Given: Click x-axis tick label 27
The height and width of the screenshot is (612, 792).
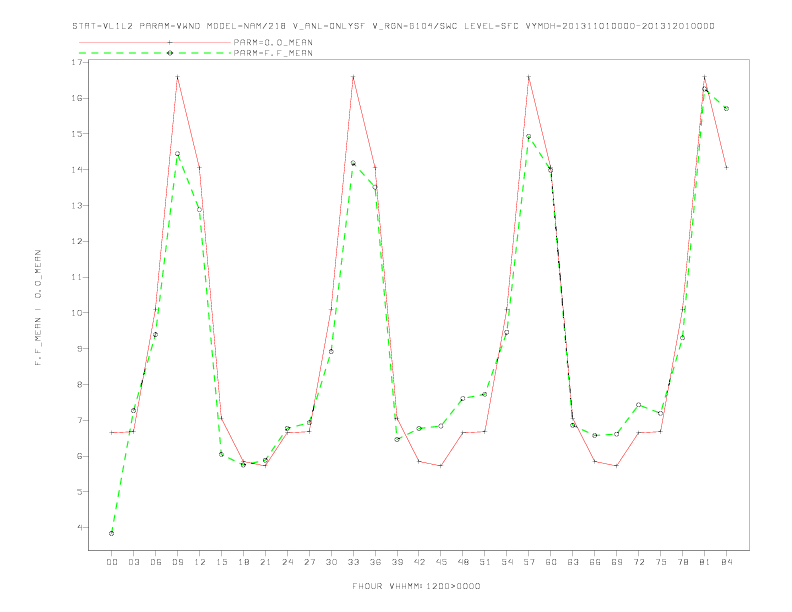Looking at the screenshot, I should point(309,562).
